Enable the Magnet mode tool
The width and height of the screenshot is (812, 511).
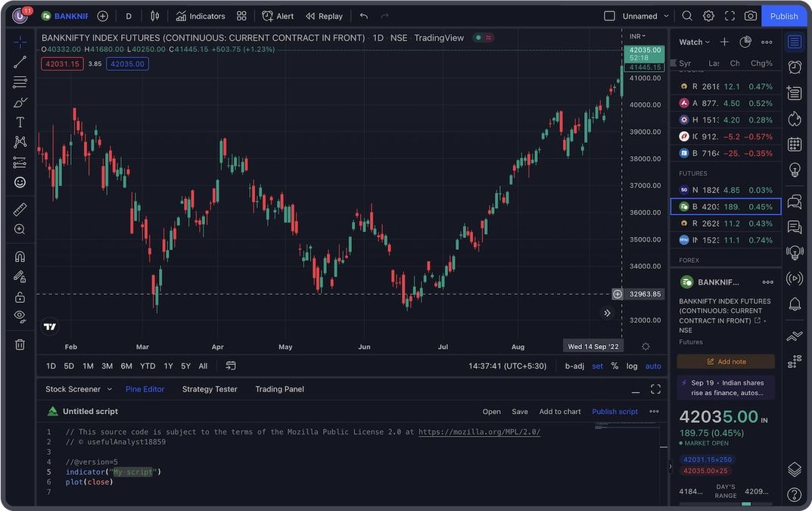pos(20,256)
